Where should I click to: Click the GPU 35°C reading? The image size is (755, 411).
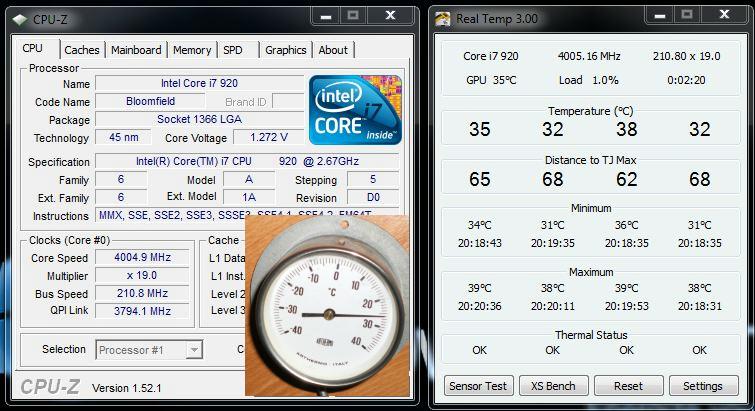click(491, 80)
